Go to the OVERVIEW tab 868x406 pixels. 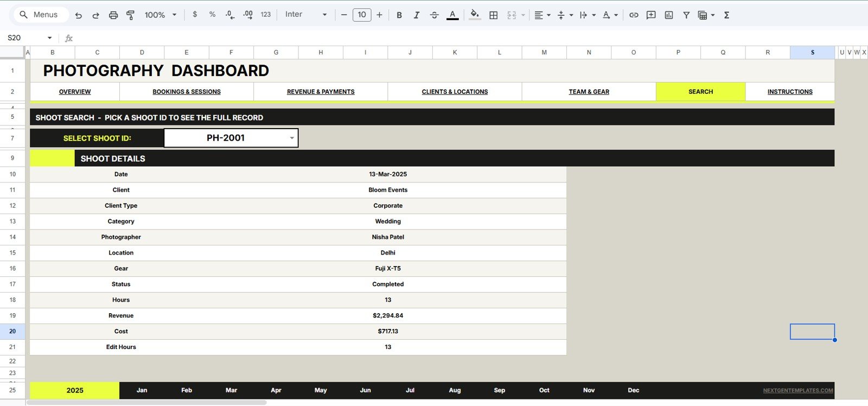tap(75, 92)
